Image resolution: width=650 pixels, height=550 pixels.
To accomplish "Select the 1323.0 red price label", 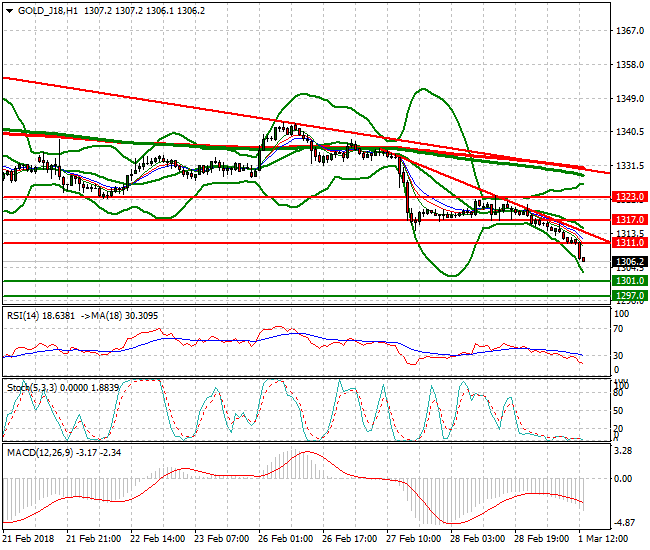I will [x=630, y=197].
